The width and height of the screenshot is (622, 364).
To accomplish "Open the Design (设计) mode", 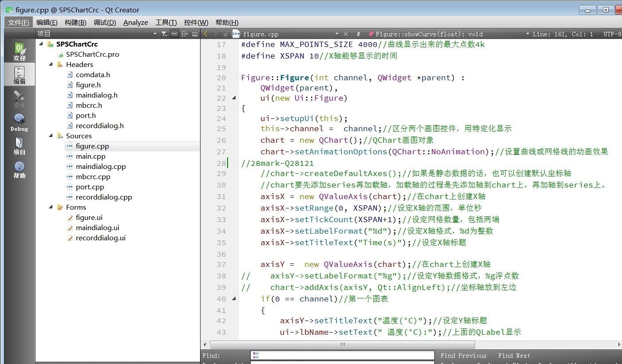I will coord(20,98).
